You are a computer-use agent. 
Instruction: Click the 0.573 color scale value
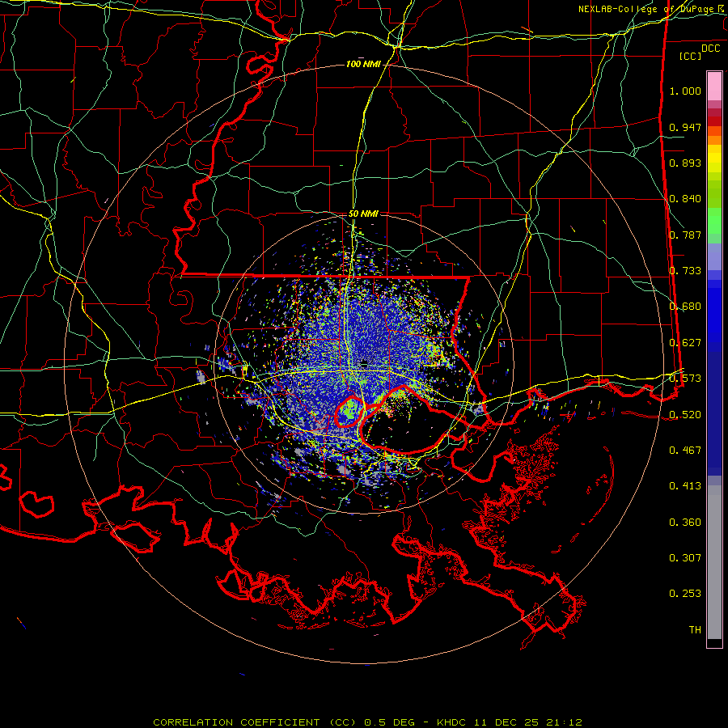tap(685, 379)
